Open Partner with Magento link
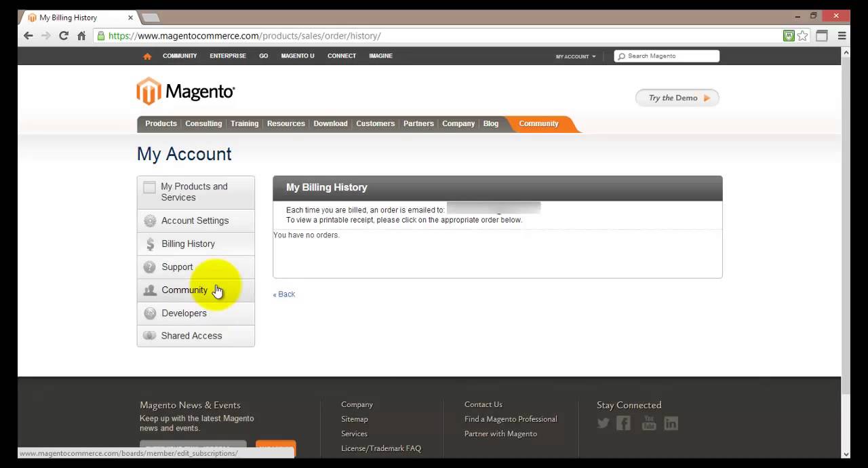 click(x=500, y=434)
